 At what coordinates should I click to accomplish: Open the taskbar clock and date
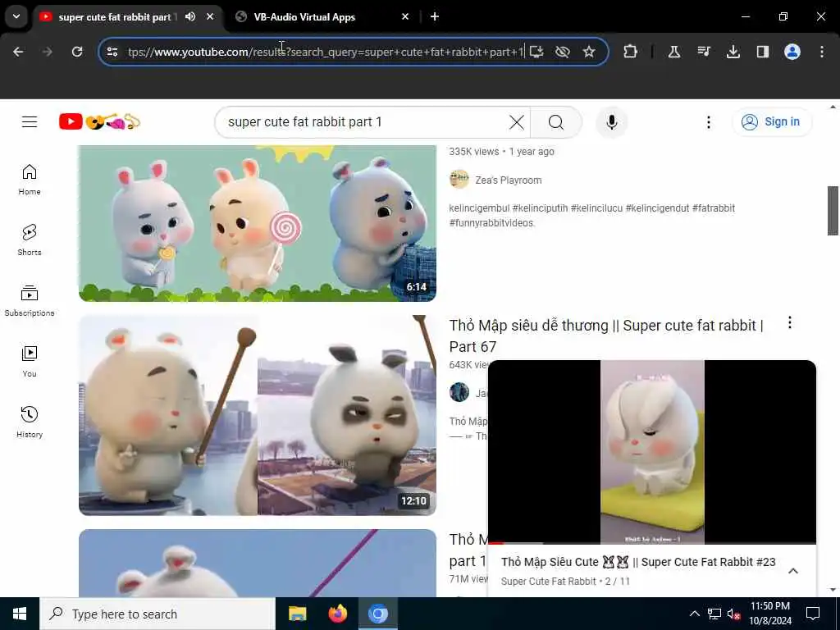[x=769, y=614]
